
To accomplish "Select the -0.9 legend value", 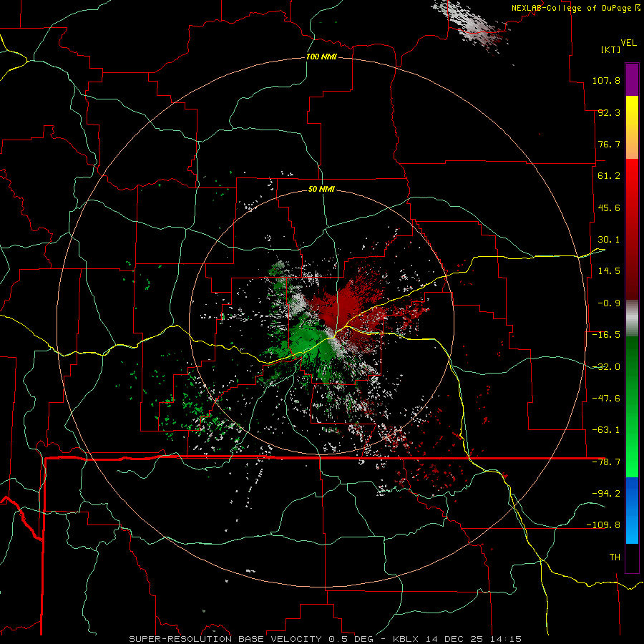I will pyautogui.click(x=609, y=303).
